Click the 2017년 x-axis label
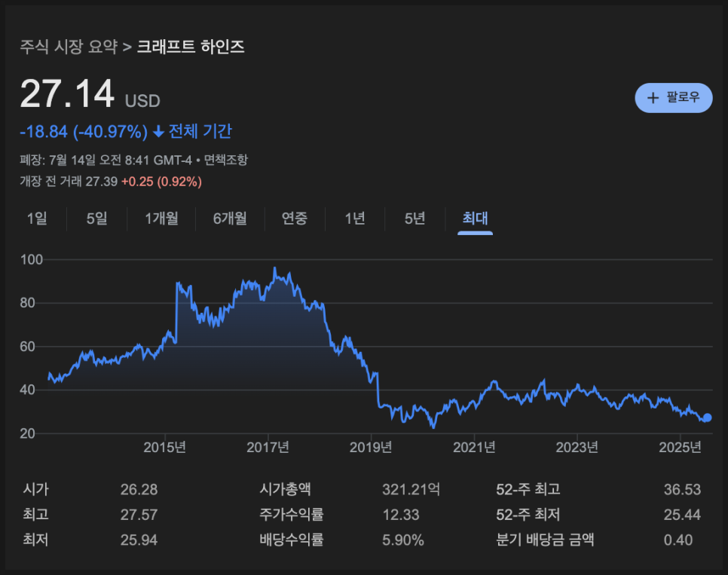This screenshot has width=728, height=575. pyautogui.click(x=268, y=448)
